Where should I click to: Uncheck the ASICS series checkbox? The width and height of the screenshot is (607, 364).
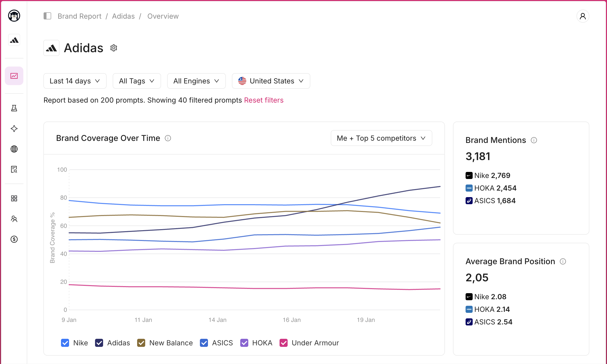coord(204,343)
